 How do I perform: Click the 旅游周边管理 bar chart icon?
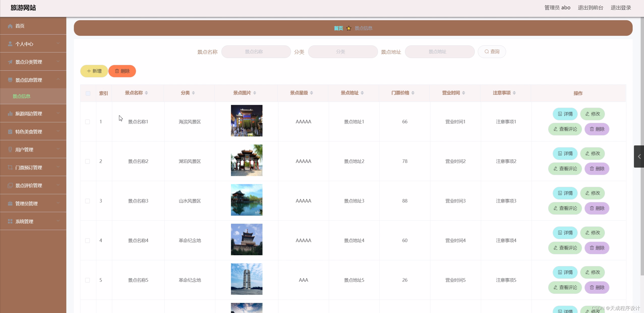point(10,114)
